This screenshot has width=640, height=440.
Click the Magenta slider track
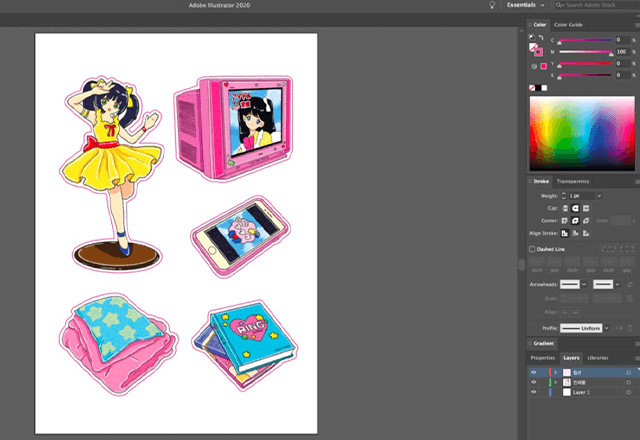[585, 52]
